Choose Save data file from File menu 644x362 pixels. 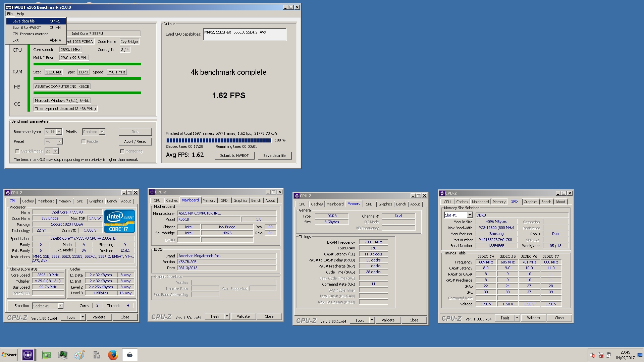pyautogui.click(x=36, y=21)
